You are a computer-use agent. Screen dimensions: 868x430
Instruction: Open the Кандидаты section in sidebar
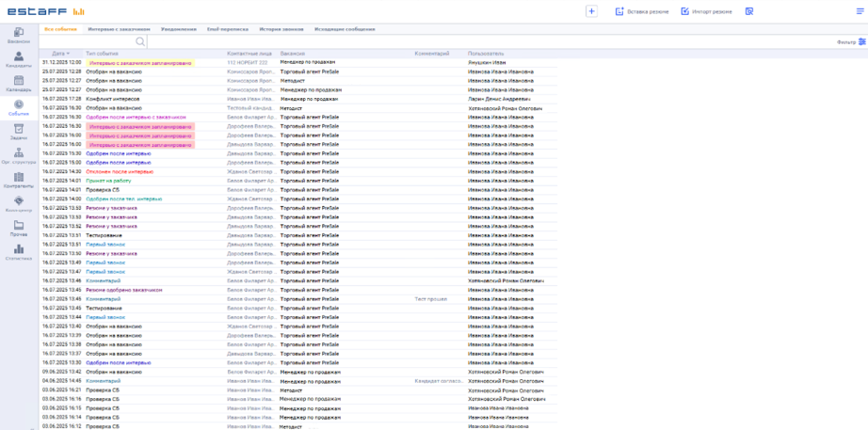[x=19, y=60]
